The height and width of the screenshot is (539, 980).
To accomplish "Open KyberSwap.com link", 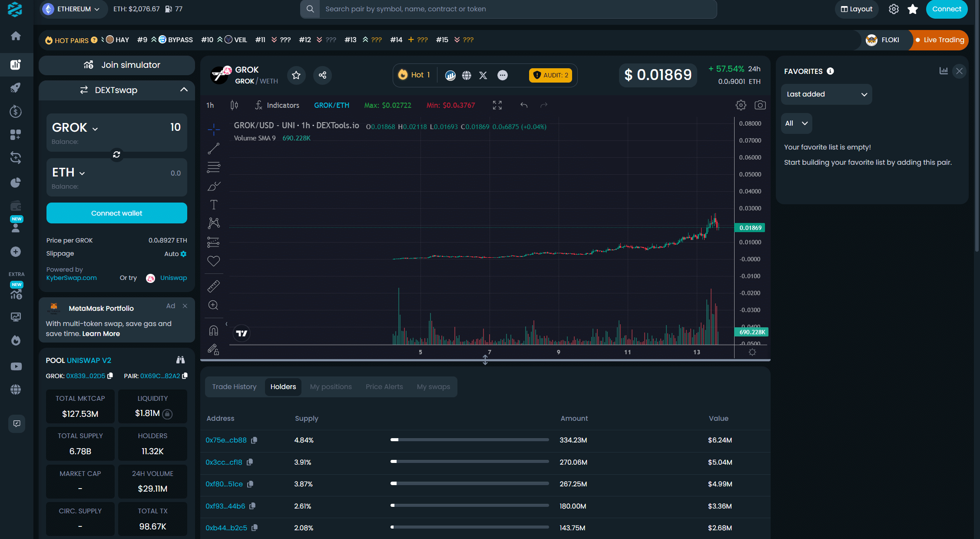I will pos(72,278).
